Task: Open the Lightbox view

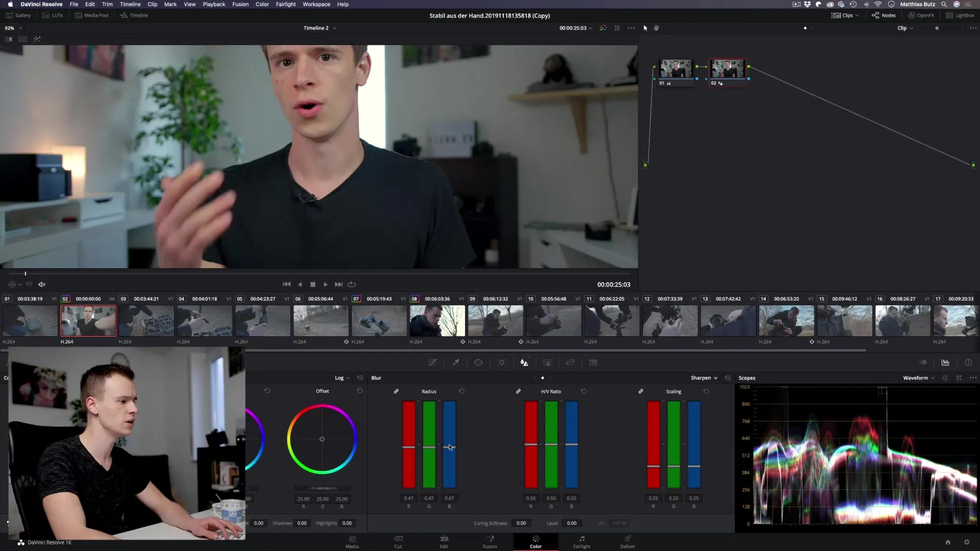Action: (960, 15)
